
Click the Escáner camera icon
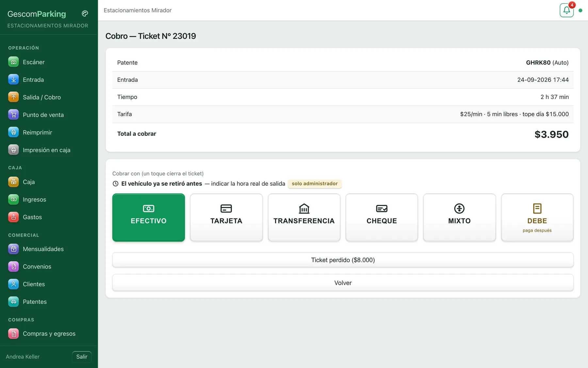coord(13,62)
